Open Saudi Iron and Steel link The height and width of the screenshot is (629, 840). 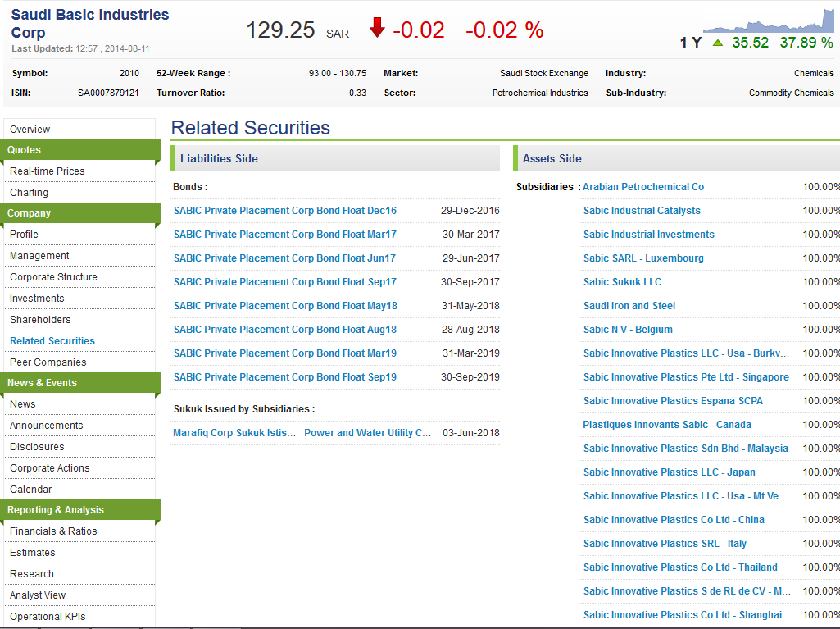[x=629, y=306]
